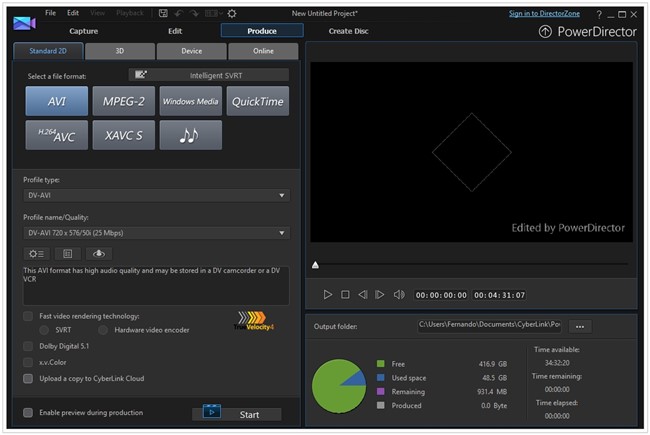
Task: Open the 3D output tab
Action: tap(120, 51)
